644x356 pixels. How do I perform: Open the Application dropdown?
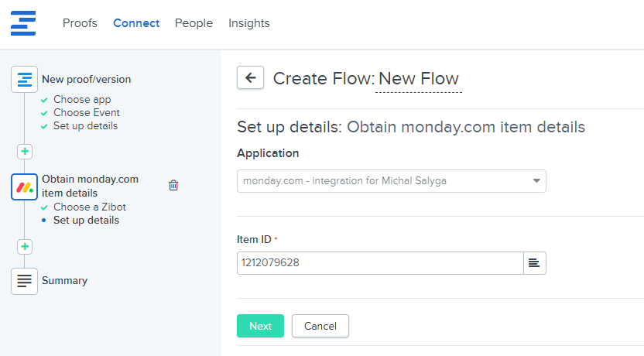[391, 181]
